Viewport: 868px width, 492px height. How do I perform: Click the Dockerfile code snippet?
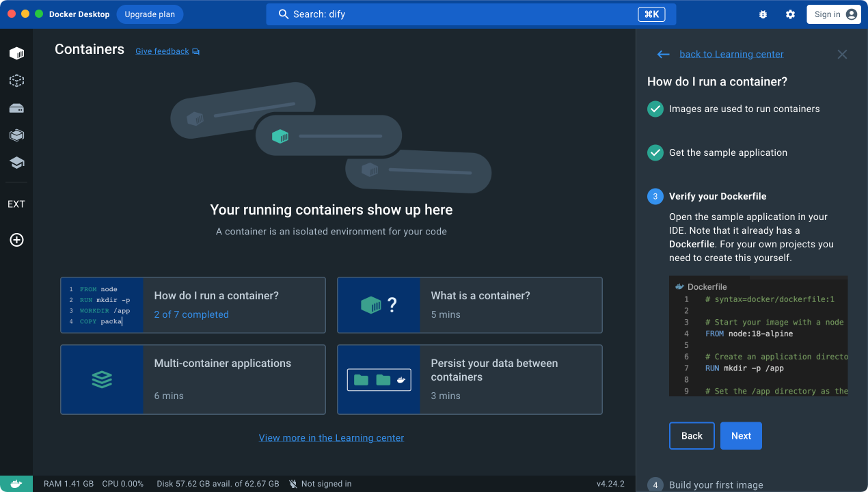(x=759, y=336)
